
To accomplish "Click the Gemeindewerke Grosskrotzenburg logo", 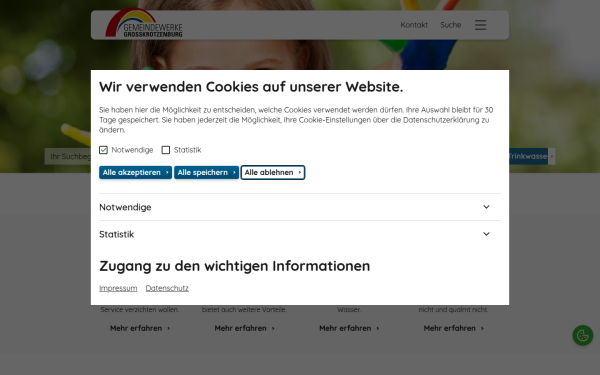I will click(144, 23).
